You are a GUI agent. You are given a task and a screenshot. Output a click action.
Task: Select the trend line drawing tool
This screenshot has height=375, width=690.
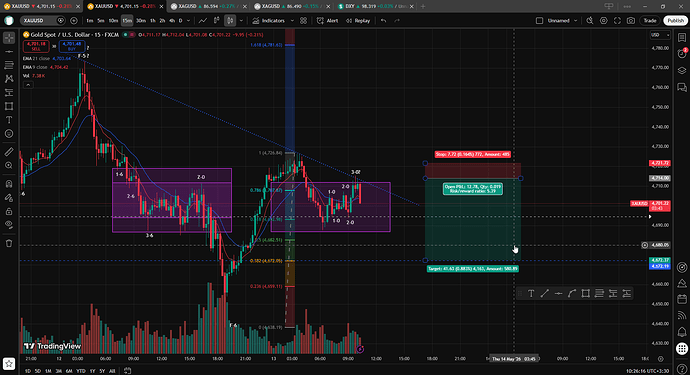coord(9,51)
